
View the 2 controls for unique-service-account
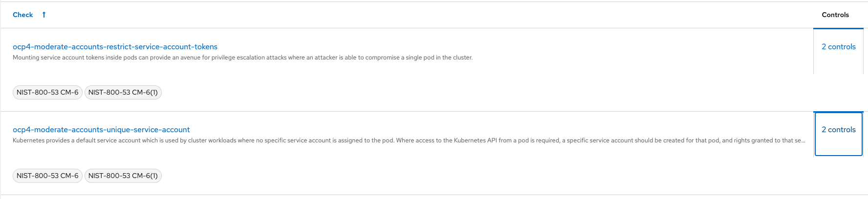pos(838,130)
